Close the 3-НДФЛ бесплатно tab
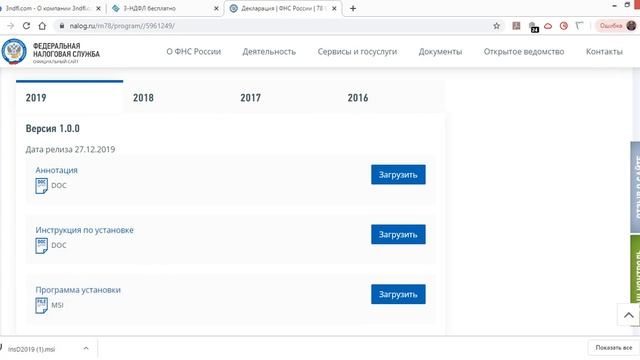The width and height of the screenshot is (640, 360). point(216,8)
